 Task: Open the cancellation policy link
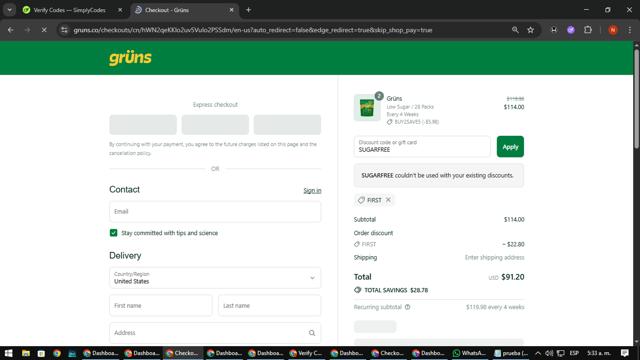(130, 153)
